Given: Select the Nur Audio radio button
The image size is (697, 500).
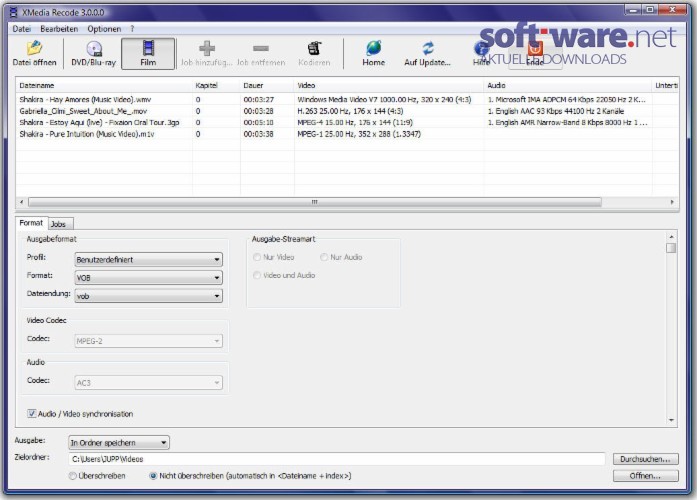Looking at the screenshot, I should [324, 257].
